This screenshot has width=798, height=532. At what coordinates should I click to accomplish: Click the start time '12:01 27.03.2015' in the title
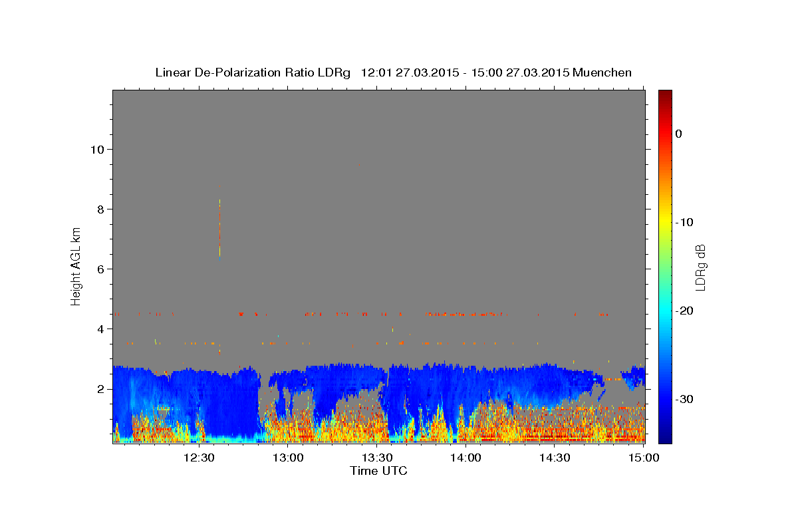point(409,72)
